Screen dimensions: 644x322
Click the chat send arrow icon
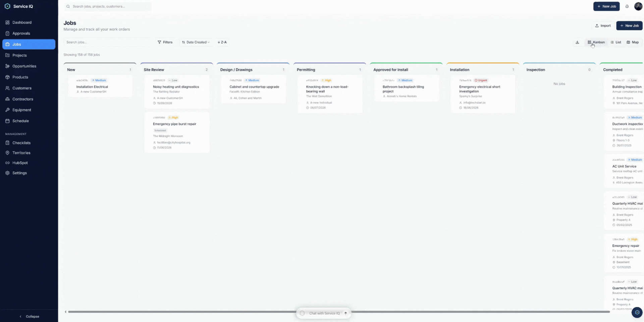(345, 313)
